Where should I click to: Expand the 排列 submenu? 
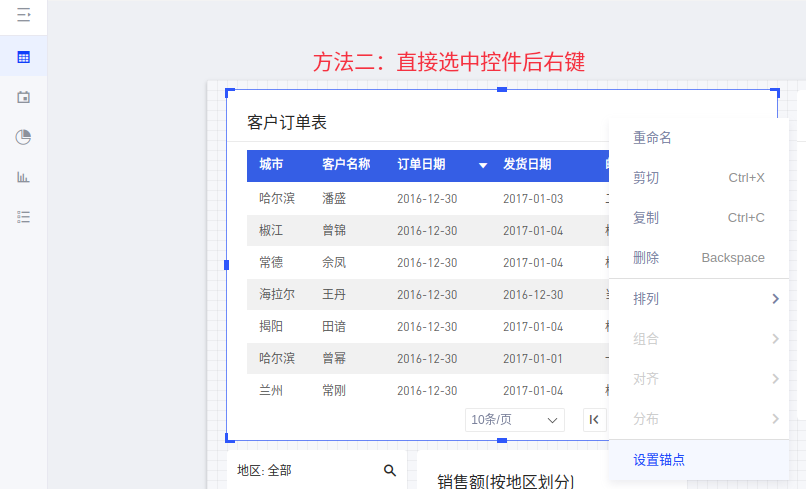698,299
